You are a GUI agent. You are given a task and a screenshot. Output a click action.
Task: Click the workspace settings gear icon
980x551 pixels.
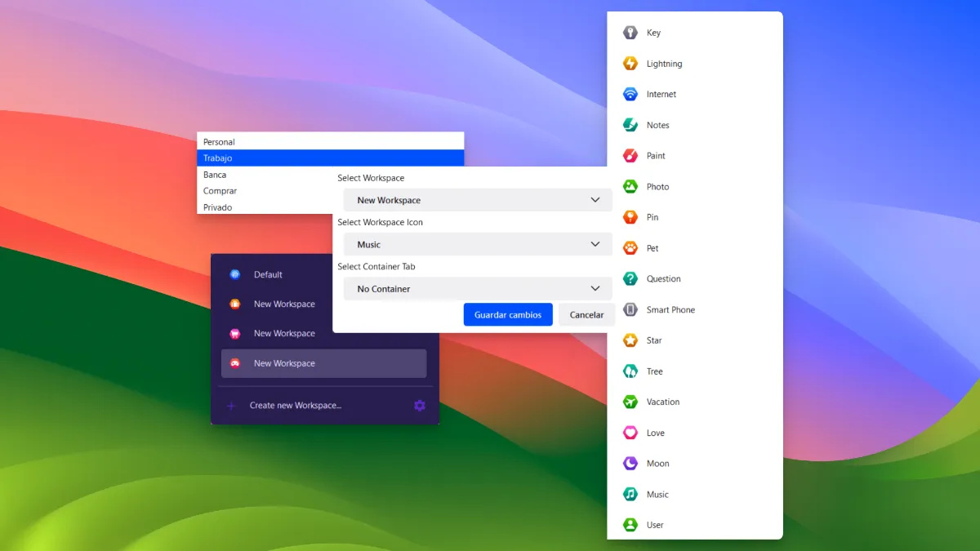point(420,406)
